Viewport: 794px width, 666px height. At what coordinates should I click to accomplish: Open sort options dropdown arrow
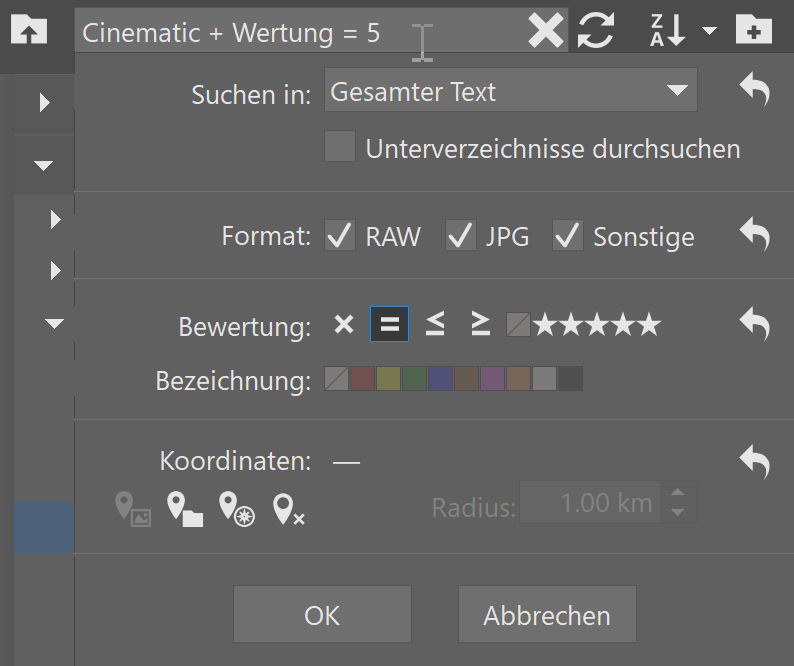709,31
